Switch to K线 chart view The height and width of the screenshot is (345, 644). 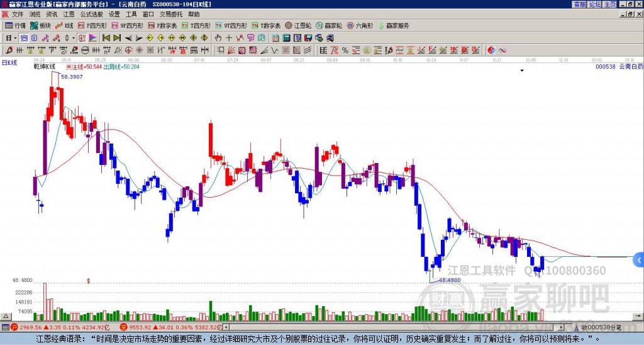pos(64,25)
